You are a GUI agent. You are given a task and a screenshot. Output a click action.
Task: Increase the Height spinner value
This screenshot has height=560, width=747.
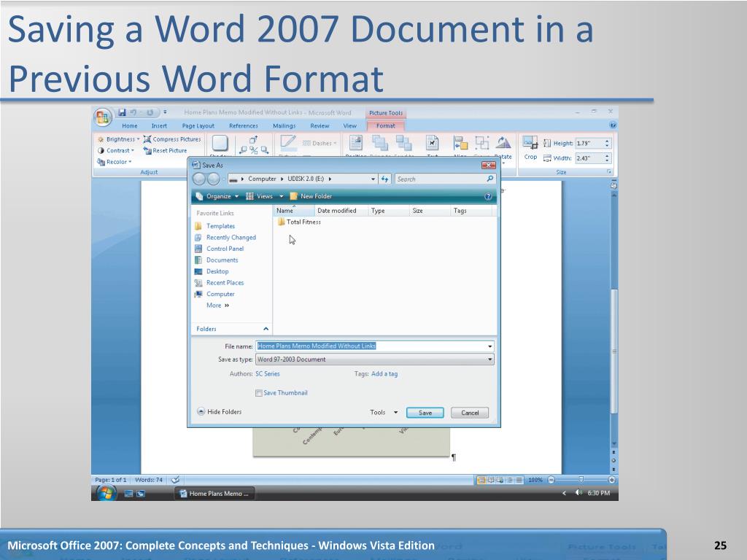pyautogui.click(x=607, y=141)
